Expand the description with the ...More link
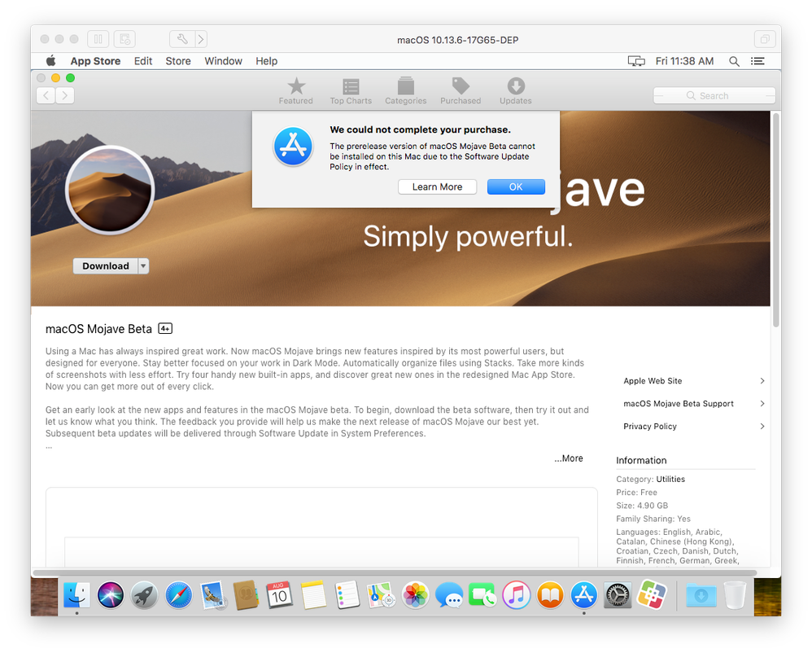 click(x=569, y=458)
